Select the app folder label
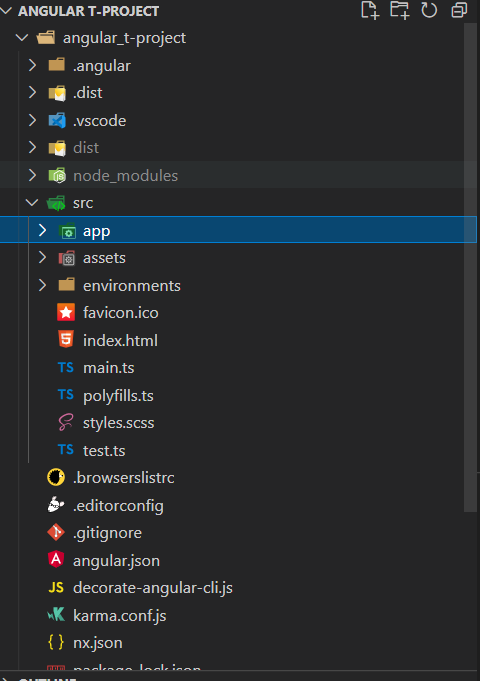Screen dimensions: 480x681 (x=96, y=231)
